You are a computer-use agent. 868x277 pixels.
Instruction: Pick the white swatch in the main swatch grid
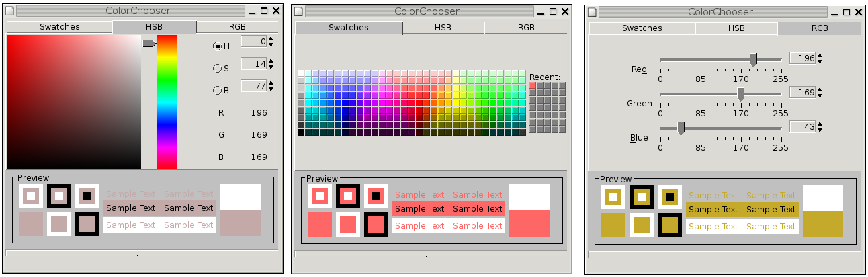[x=301, y=73]
